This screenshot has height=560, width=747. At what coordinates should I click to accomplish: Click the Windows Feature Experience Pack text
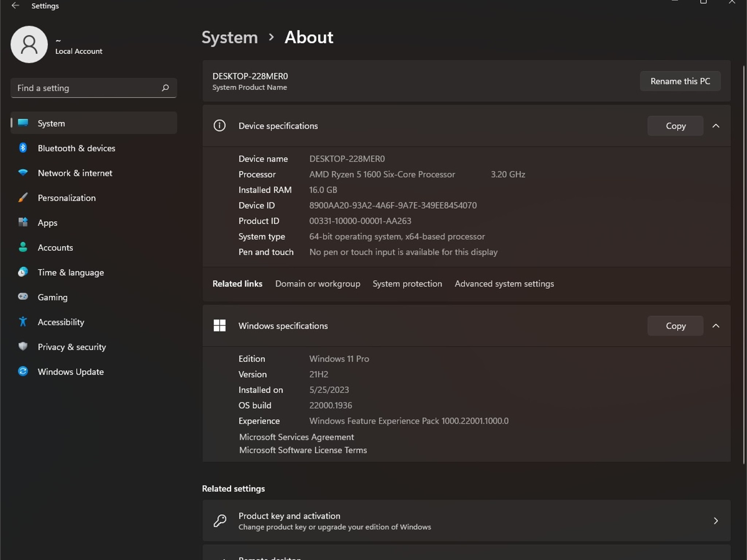tap(409, 421)
